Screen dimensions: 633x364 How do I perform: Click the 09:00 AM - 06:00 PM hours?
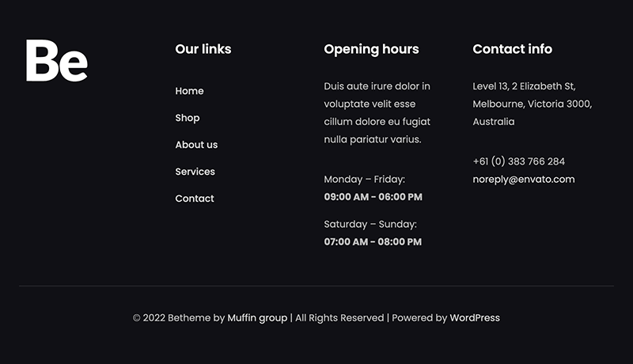(373, 197)
